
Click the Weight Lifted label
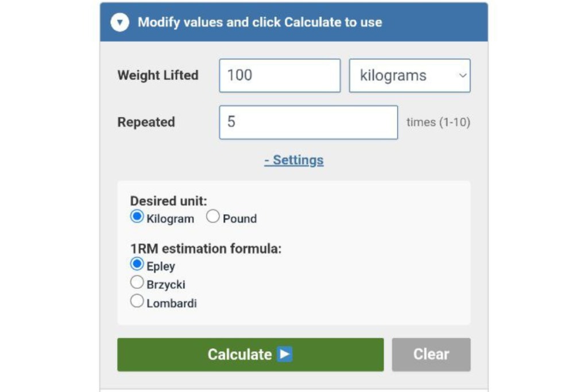(x=158, y=75)
